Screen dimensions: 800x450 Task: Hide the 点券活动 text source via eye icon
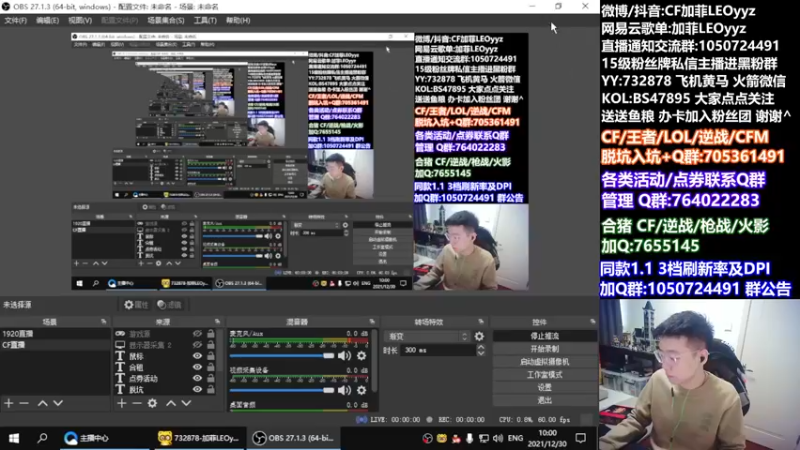tap(197, 379)
